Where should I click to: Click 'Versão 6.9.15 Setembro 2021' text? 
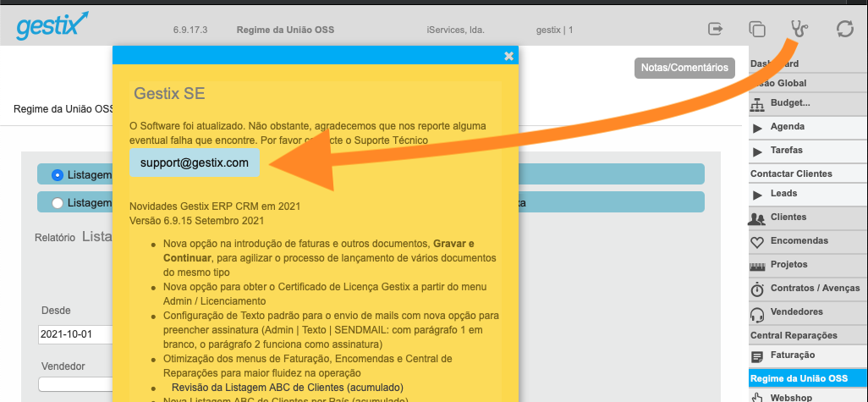pos(196,221)
